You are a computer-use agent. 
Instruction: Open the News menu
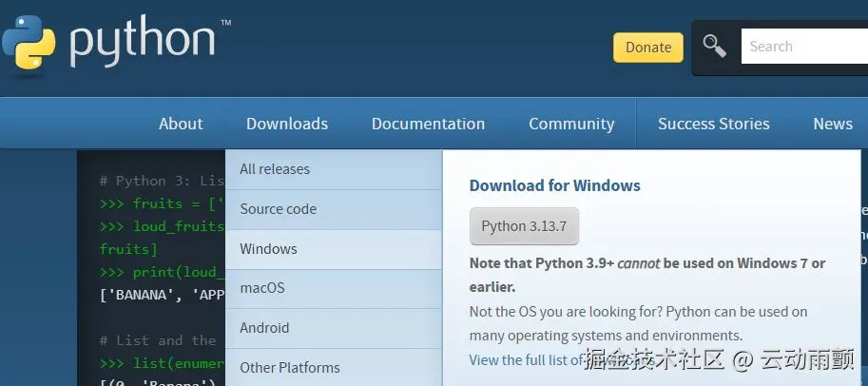tap(833, 124)
